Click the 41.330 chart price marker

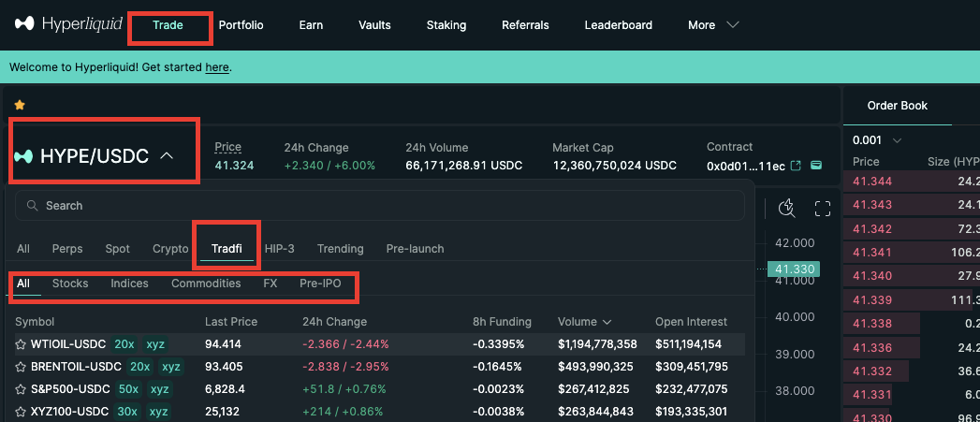point(794,269)
